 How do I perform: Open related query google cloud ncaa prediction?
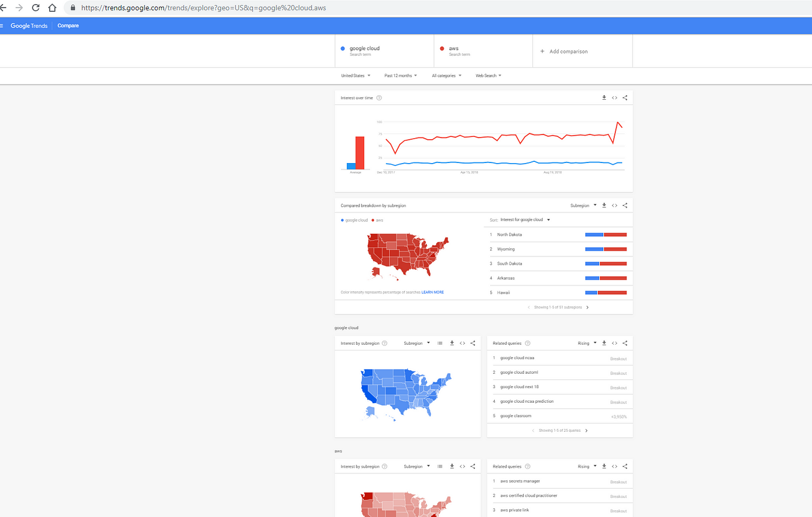click(x=527, y=402)
